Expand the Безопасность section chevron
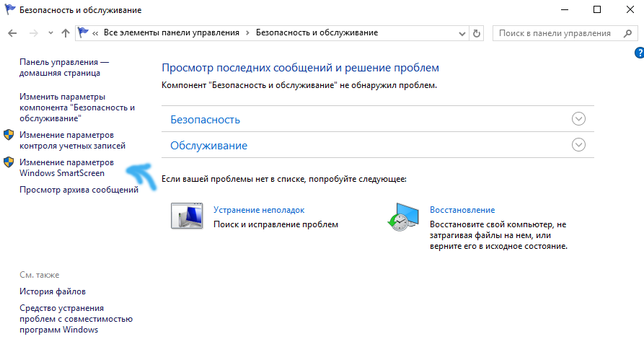This screenshot has height=347, width=644. [578, 119]
